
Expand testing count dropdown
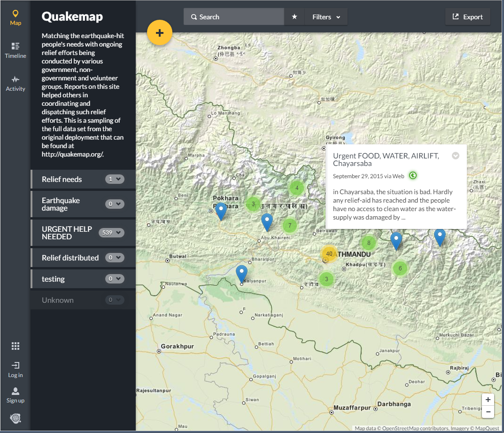point(115,279)
